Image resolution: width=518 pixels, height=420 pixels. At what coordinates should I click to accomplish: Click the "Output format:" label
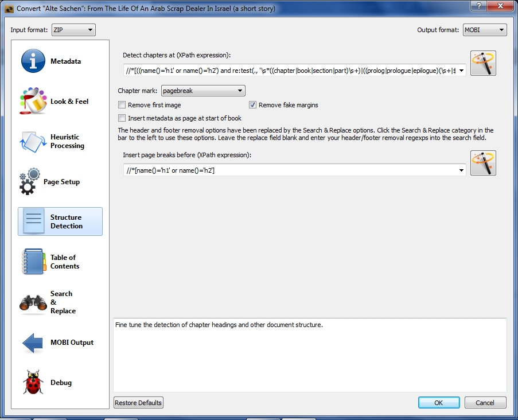[x=438, y=30]
